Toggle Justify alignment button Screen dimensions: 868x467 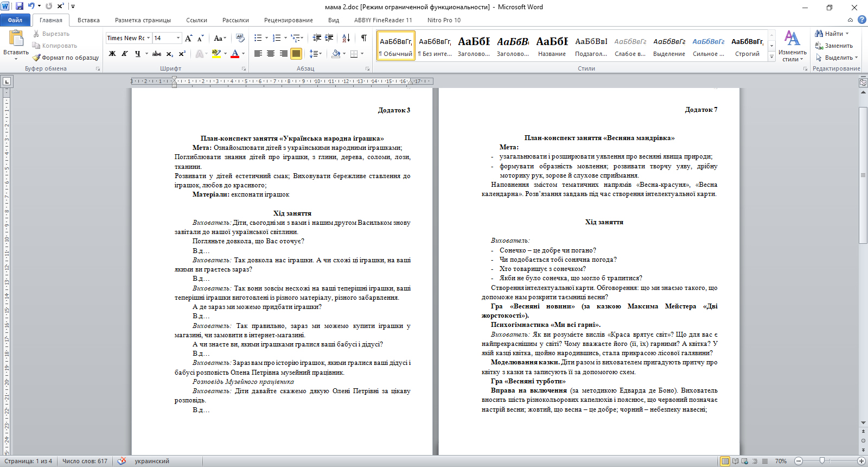(296, 54)
